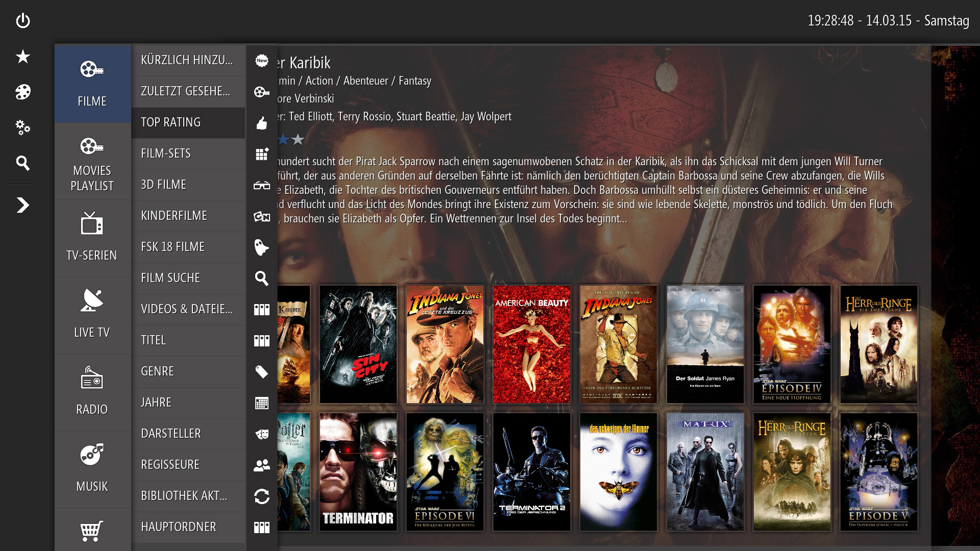
Task: Open JAHRE entry
Action: click(188, 403)
